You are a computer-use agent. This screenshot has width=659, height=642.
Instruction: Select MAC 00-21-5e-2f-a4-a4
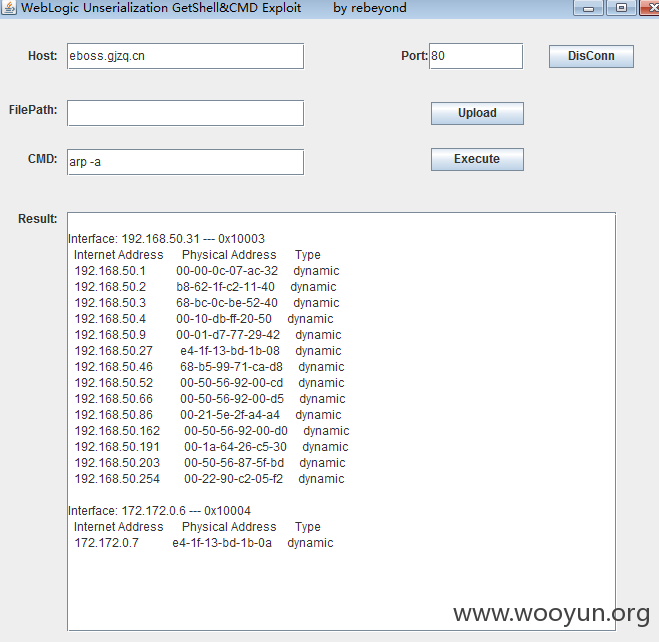pyautogui.click(x=230, y=414)
